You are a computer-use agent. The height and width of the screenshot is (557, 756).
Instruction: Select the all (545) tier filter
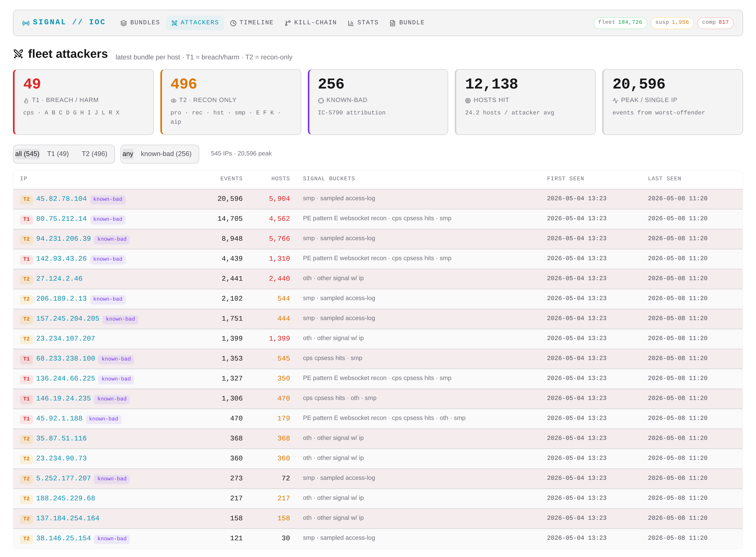27,154
